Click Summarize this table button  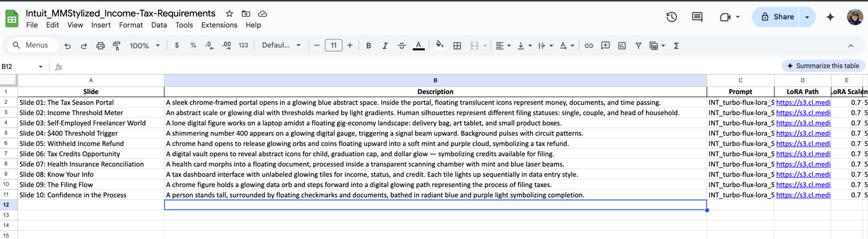[x=823, y=66]
